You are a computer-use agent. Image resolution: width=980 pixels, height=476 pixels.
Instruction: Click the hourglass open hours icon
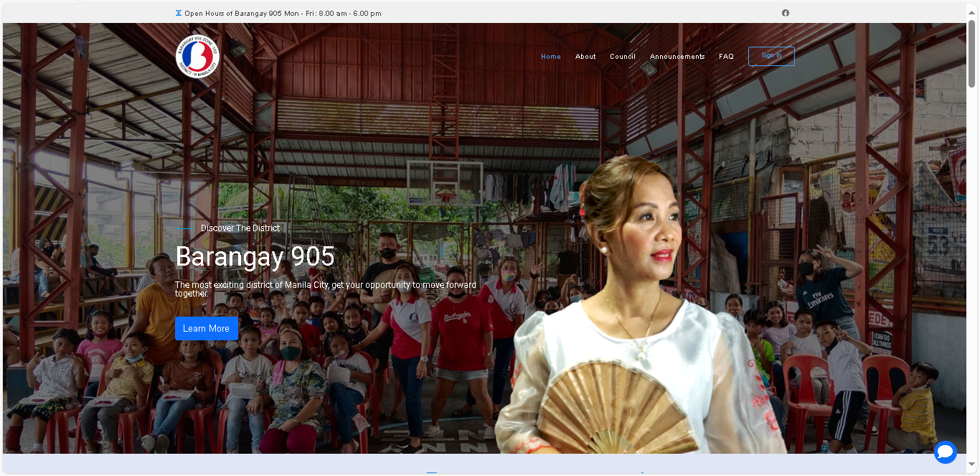click(x=179, y=13)
